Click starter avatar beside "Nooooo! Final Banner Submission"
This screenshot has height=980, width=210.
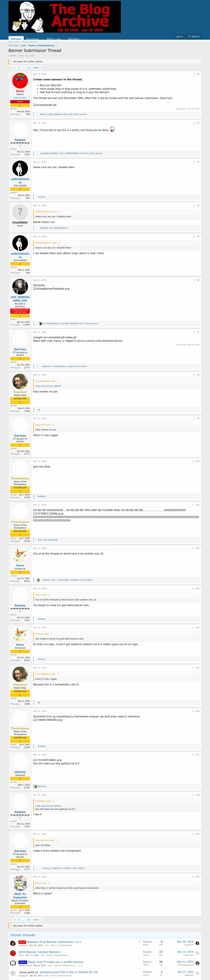click(x=13, y=943)
